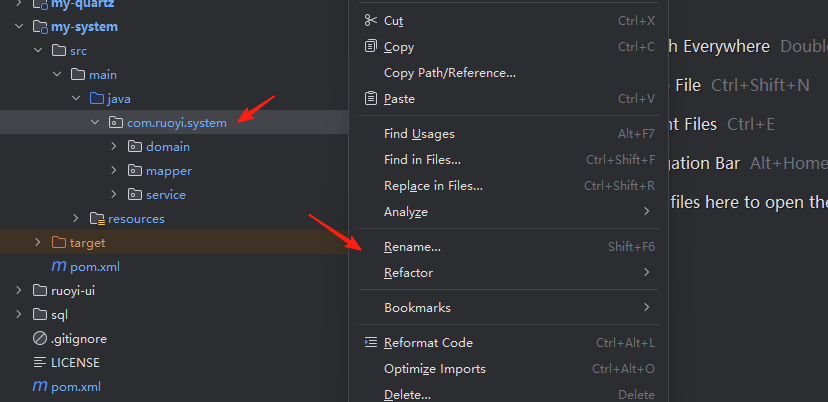The width and height of the screenshot is (828, 402).
Task: Click the clipboard icon beside Paste
Action: [x=371, y=98]
